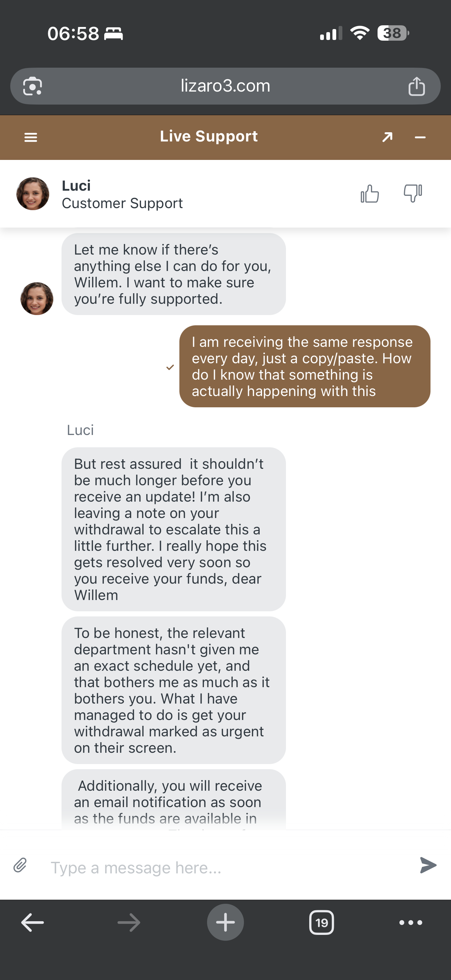Screen dimensions: 451x980
Task: Go back with the browser back arrow
Action: click(32, 922)
